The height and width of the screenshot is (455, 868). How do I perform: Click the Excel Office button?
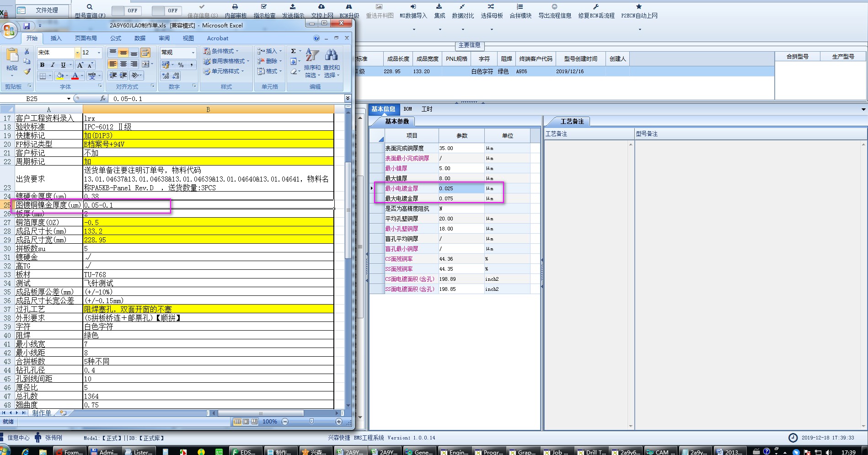coord(9,31)
